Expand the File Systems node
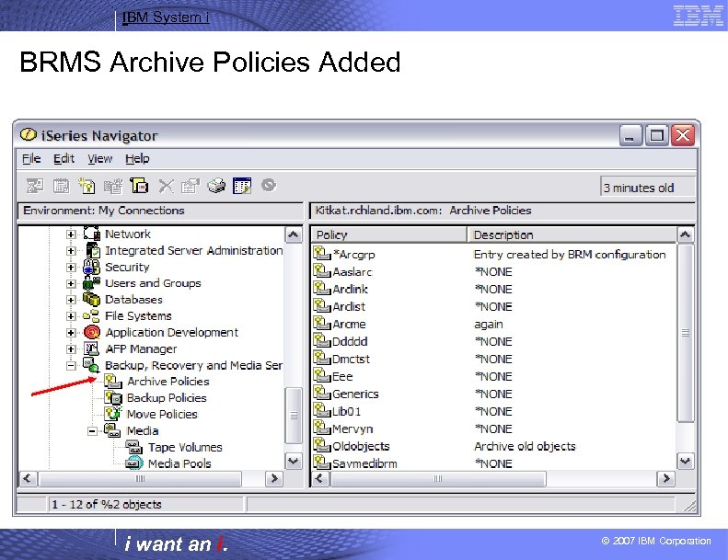 click(71, 316)
